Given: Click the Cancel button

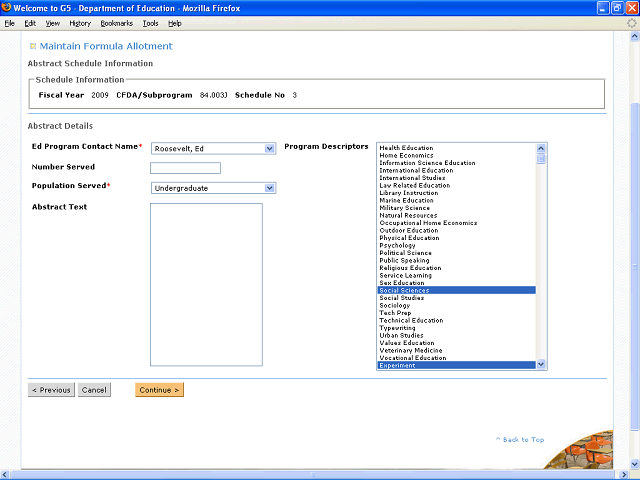Looking at the screenshot, I should (94, 390).
